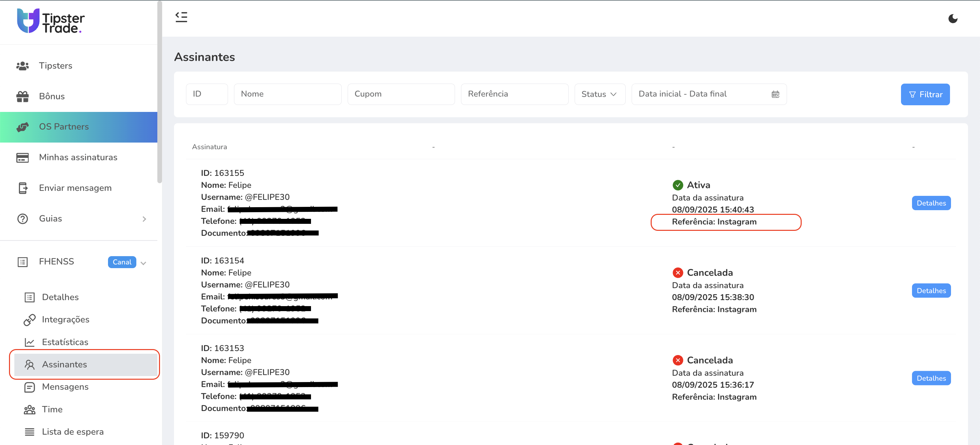Click the Ativa status label
The height and width of the screenshot is (445, 980).
(698, 185)
